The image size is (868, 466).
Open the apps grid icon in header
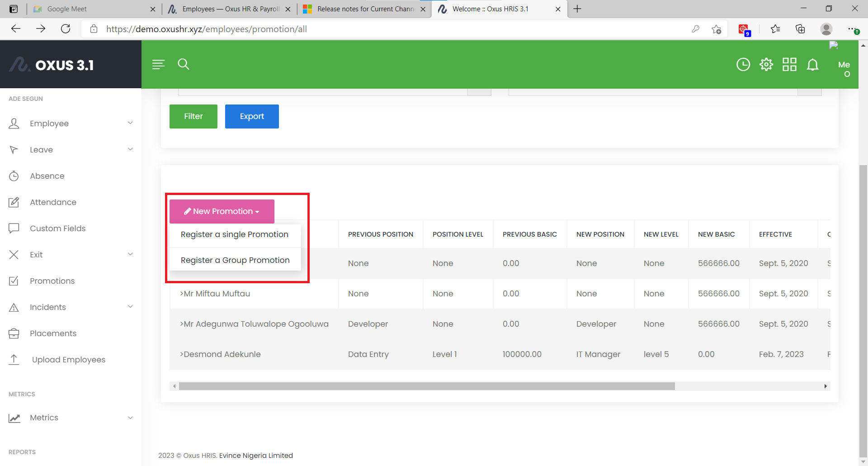(789, 65)
